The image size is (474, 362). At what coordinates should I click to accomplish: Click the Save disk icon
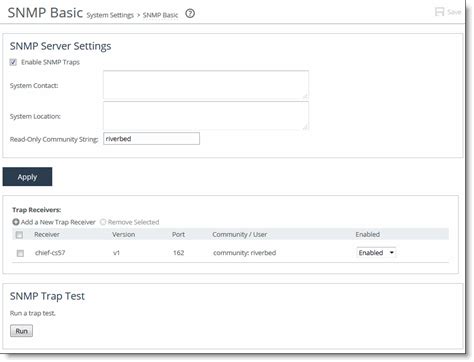[x=440, y=12]
